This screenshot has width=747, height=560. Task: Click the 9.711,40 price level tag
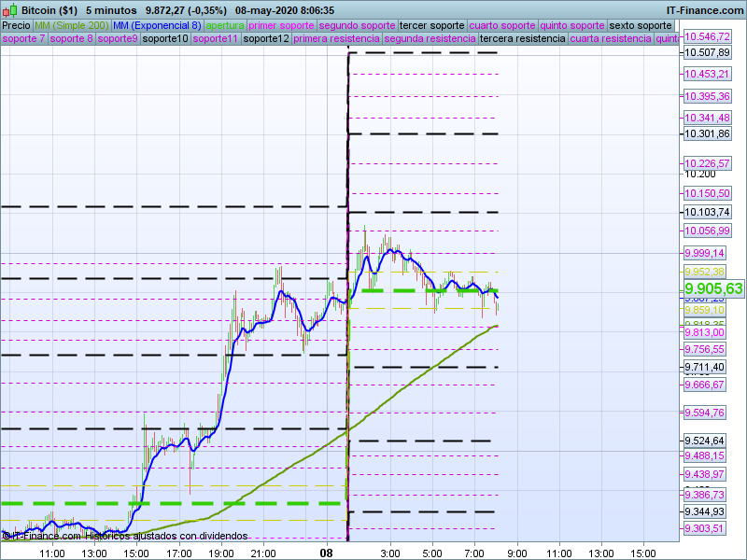point(703,367)
